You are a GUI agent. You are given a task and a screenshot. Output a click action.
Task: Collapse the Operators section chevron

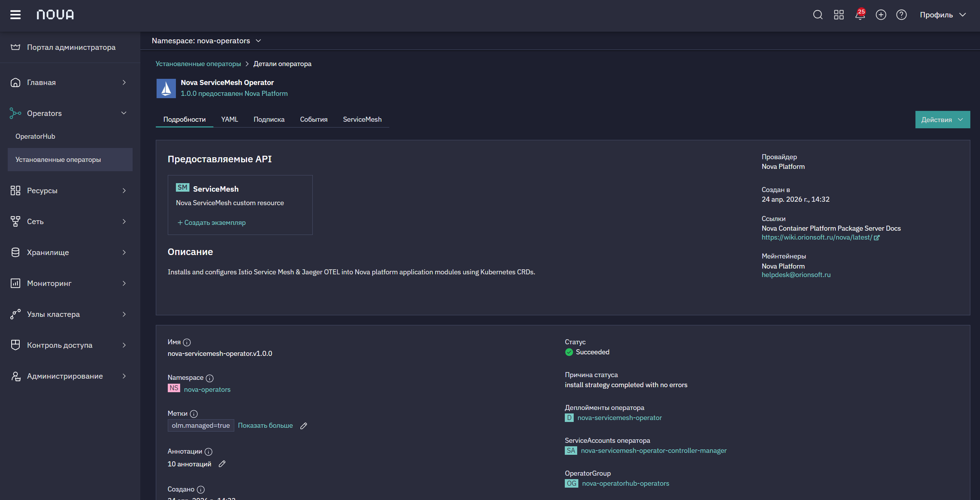tap(124, 113)
